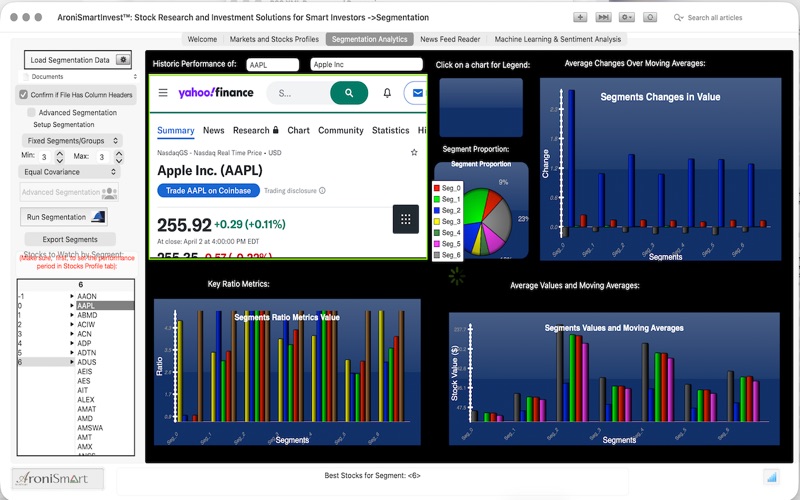
Task: Open the gear action toolbar menu
Action: 627,17
